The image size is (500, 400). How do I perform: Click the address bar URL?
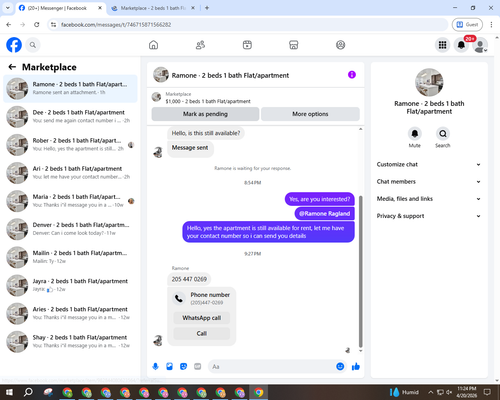(x=116, y=25)
